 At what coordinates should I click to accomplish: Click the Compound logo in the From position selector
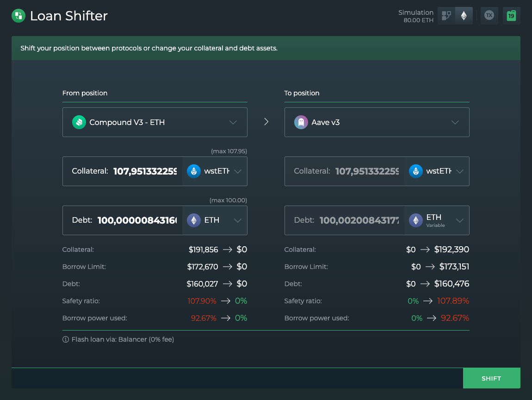[79, 122]
